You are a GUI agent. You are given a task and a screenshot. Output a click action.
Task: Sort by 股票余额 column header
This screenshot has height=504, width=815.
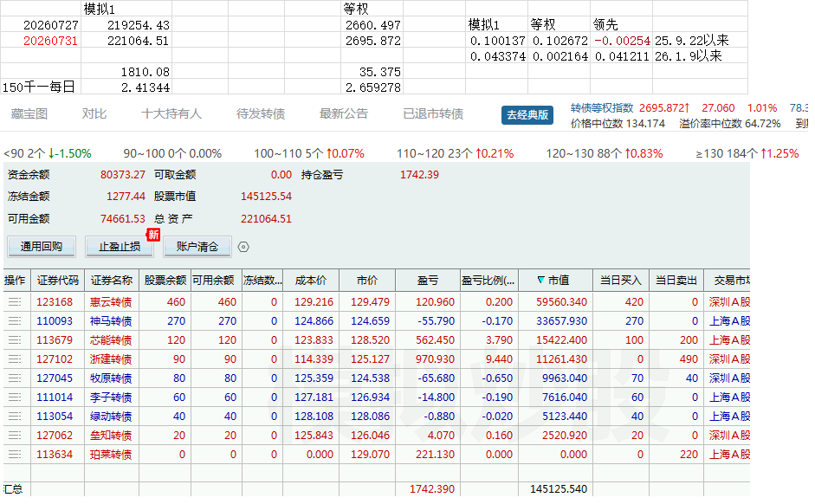[x=165, y=281]
